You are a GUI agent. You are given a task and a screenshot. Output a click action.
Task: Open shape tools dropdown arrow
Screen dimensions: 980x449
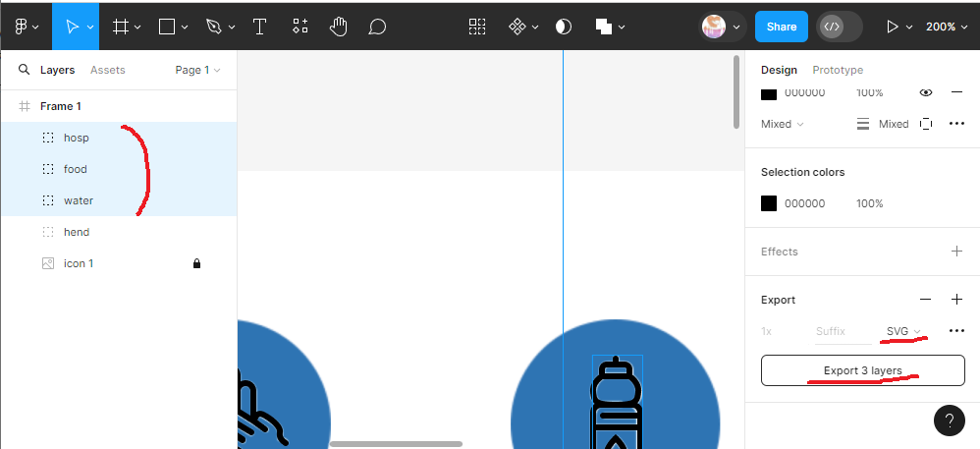(x=185, y=27)
